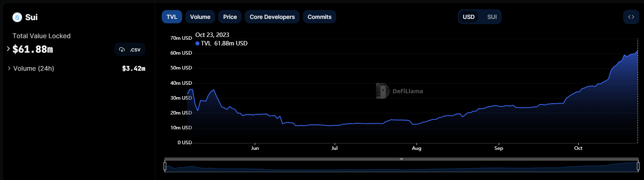Click the Sep label on the x-axis
Viewport: 644px width, 180px height.
499,148
